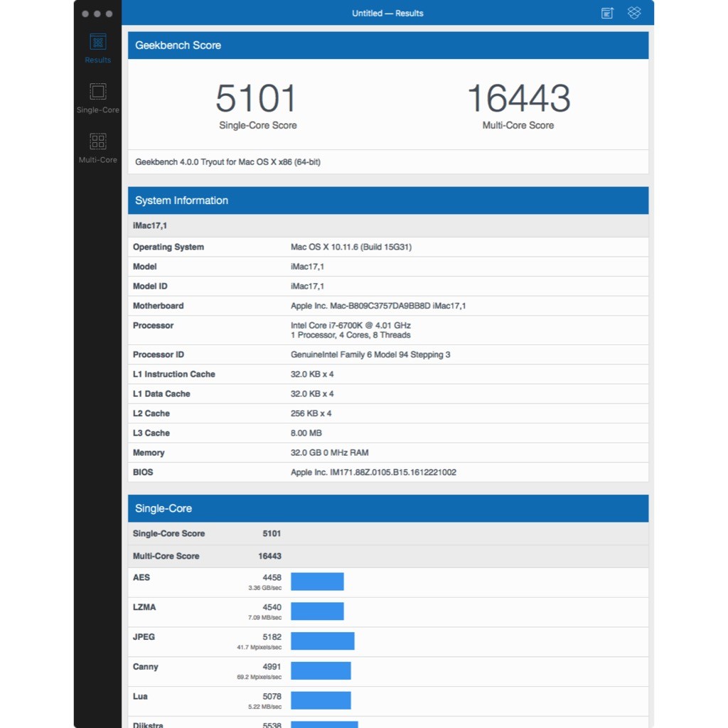Select the Motherboard value Mac-B809C3757DA9BB8D
Image resolution: width=728 pixels, height=728 pixels.
(378, 306)
